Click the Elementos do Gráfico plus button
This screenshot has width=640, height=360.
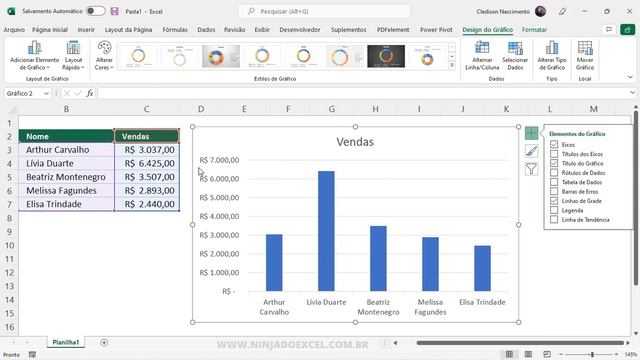(x=531, y=133)
